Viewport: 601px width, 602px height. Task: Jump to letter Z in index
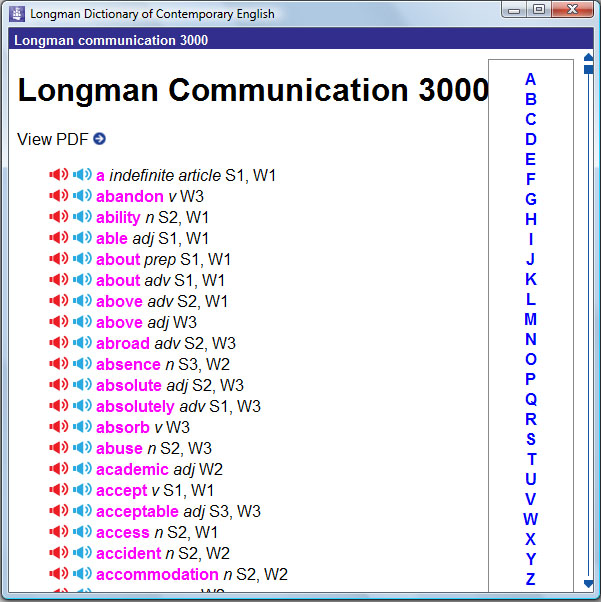[x=530, y=579]
